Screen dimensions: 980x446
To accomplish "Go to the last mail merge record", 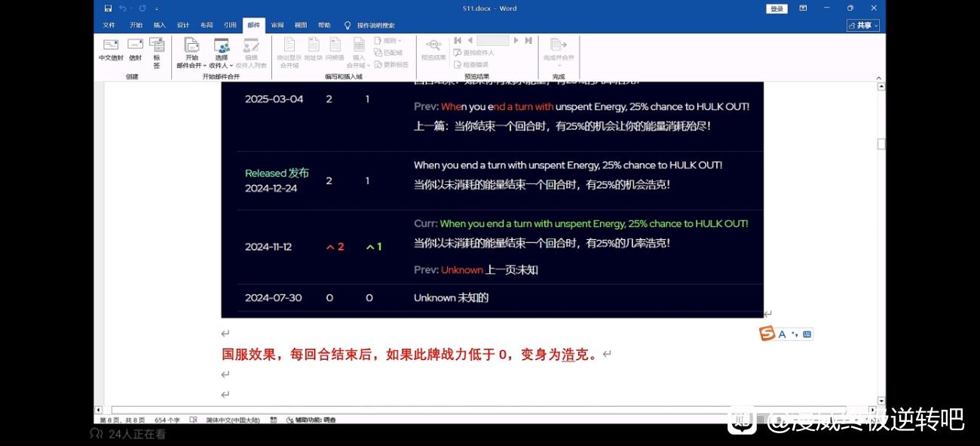I will [528, 41].
